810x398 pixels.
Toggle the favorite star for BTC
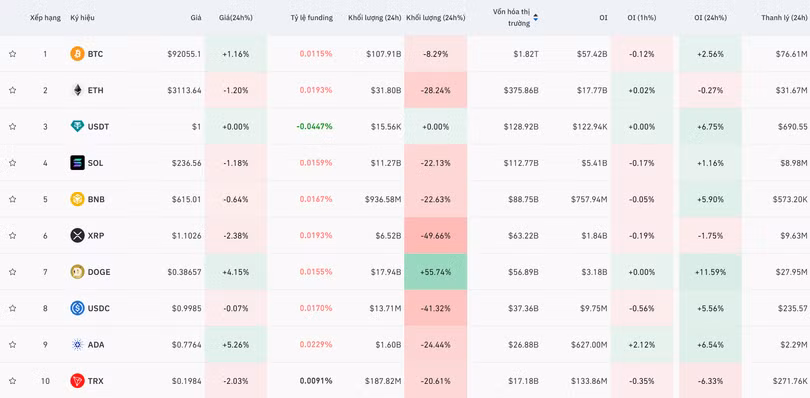click(x=12, y=54)
